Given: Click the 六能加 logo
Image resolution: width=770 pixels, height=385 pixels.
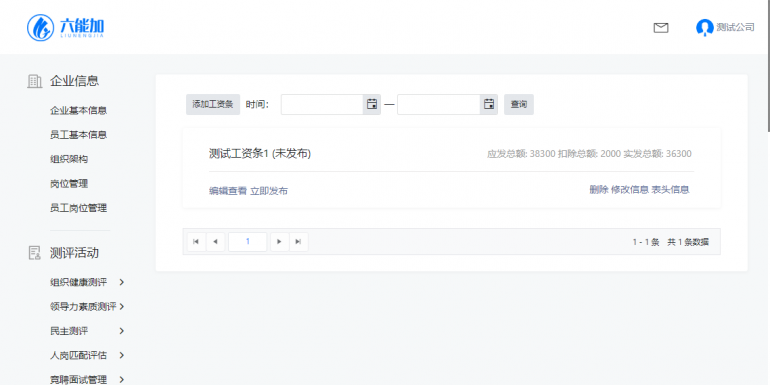Looking at the screenshot, I should 65,27.
